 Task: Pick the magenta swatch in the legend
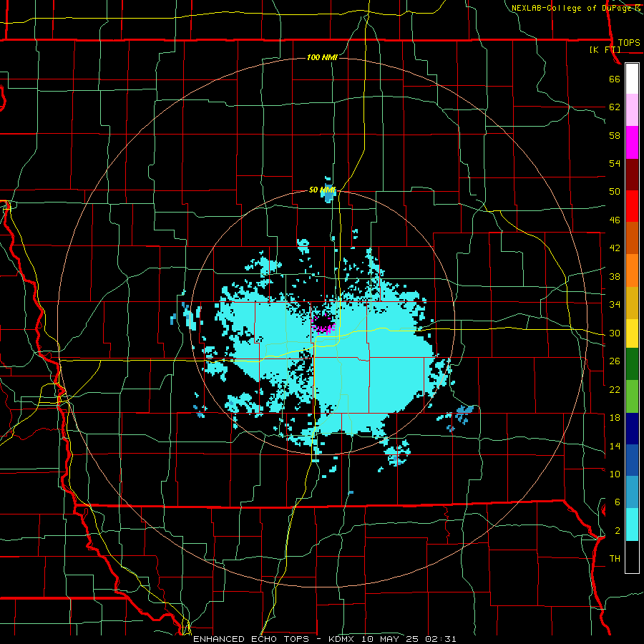[632, 142]
